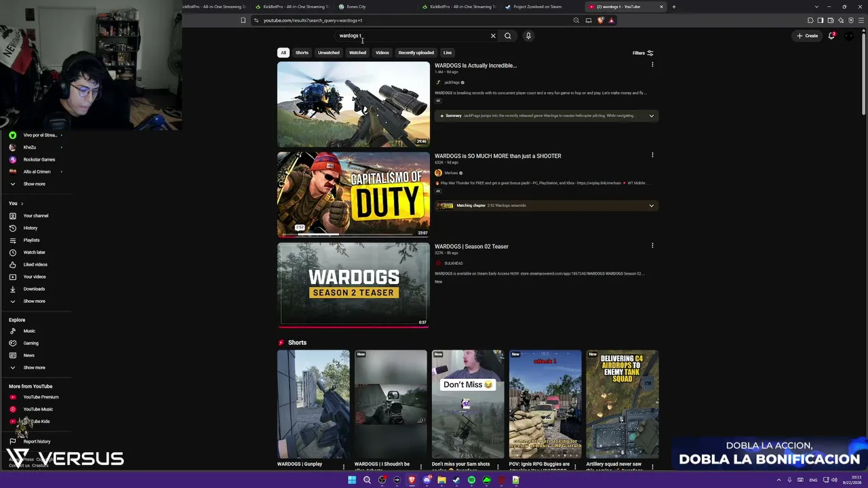Open the more-options menu for the WARDOGS Season 02 Teaser
This screenshot has height=488, width=868.
pos(652,245)
